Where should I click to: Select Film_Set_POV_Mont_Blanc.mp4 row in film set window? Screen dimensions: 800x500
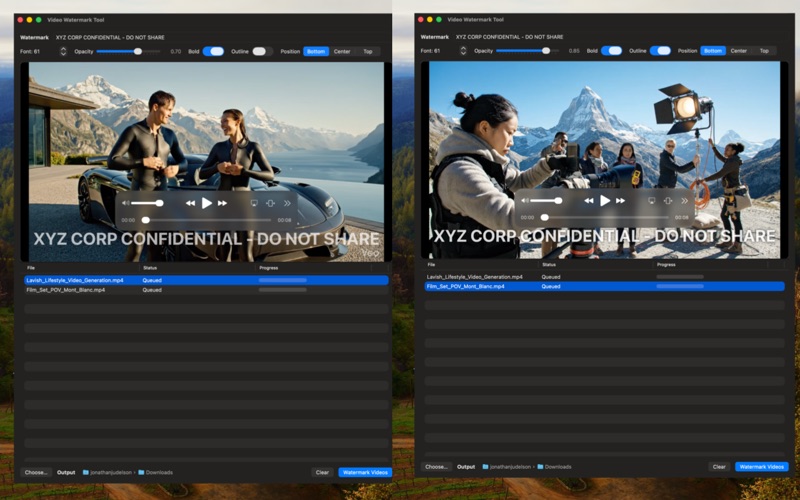[x=605, y=287]
